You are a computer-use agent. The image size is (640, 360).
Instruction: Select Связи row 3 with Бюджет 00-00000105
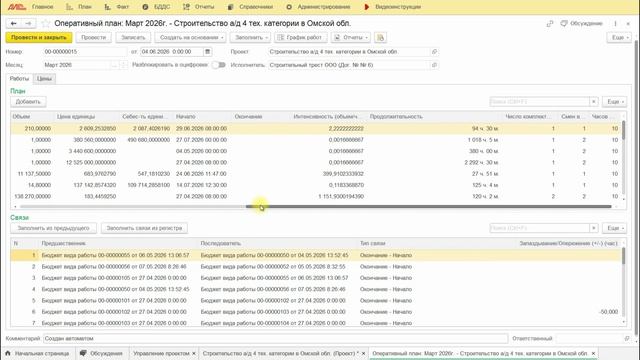point(315,278)
